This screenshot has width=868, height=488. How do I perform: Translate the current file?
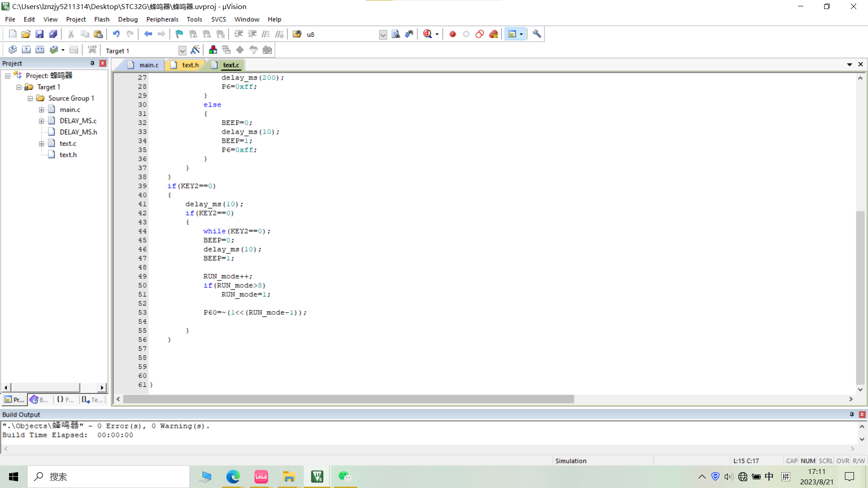coord(13,50)
